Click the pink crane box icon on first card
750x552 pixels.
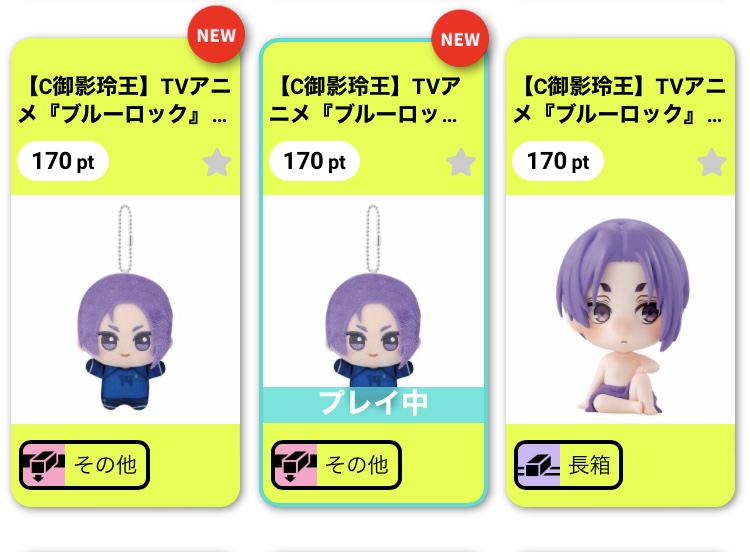click(x=44, y=465)
